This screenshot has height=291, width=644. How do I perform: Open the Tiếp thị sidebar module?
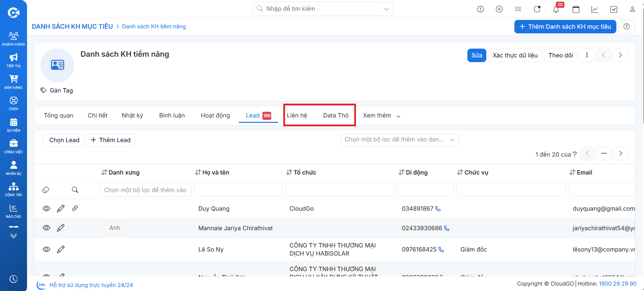tap(14, 60)
